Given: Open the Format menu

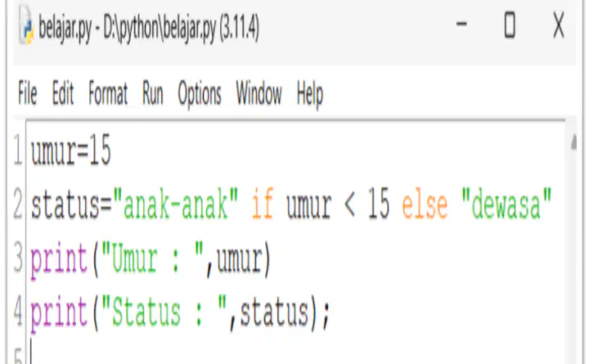Looking at the screenshot, I should coord(108,93).
